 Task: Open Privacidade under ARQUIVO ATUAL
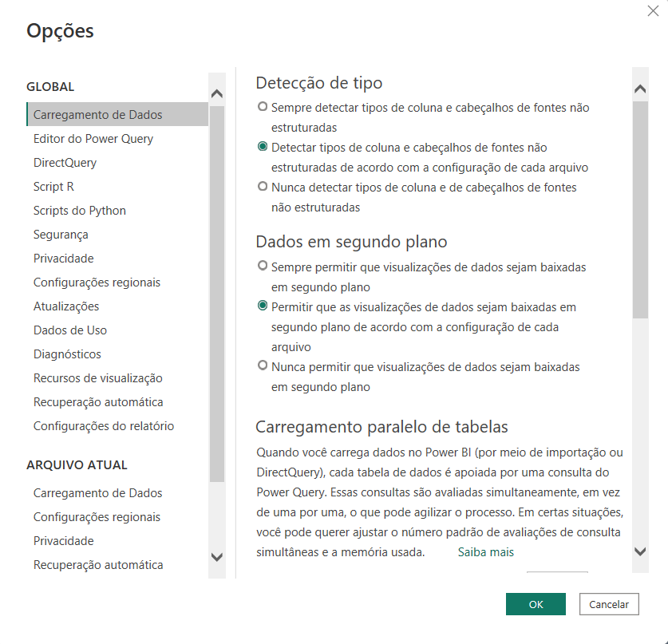(64, 540)
